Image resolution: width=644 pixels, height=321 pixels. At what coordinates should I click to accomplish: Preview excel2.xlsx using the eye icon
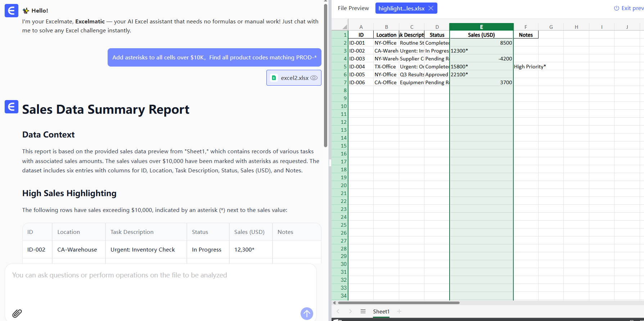pos(314,78)
